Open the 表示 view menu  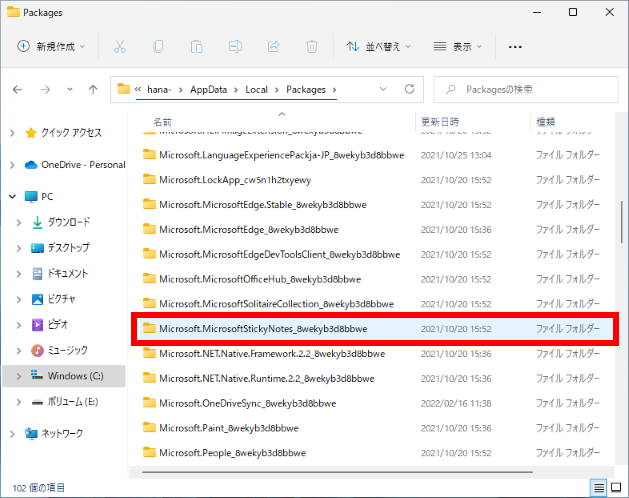[x=457, y=47]
